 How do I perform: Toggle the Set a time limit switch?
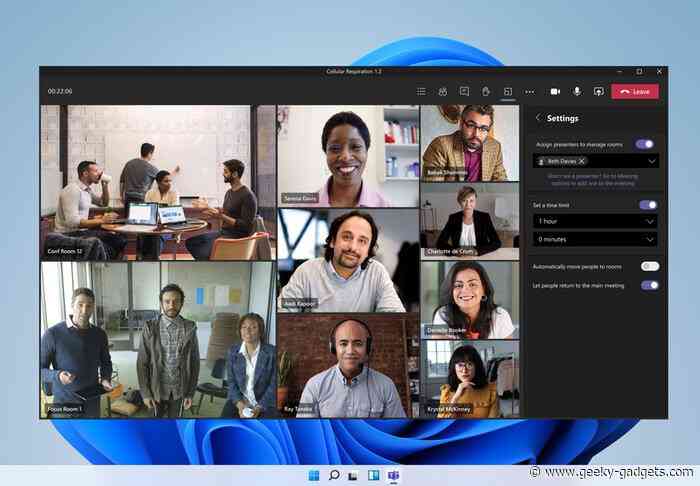pyautogui.click(x=648, y=205)
